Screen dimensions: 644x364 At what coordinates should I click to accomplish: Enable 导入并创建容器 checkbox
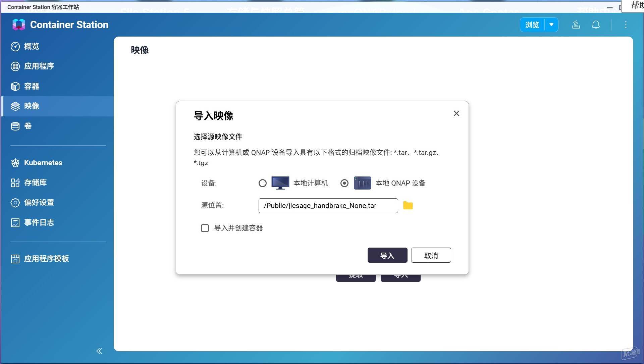click(205, 228)
